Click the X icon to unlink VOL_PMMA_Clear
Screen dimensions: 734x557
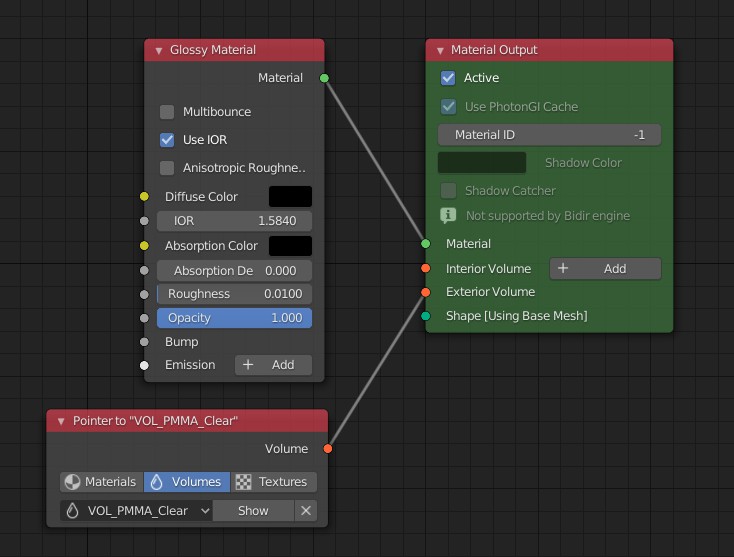point(306,511)
